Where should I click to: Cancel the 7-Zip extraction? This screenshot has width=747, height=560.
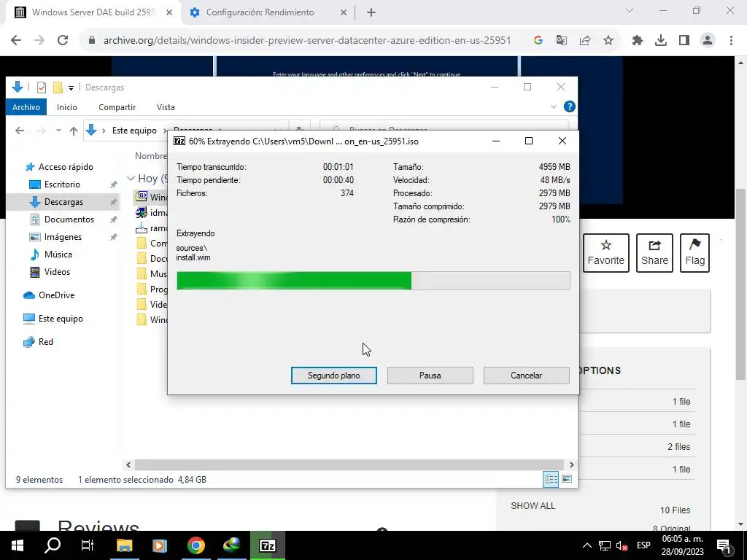pyautogui.click(x=526, y=376)
